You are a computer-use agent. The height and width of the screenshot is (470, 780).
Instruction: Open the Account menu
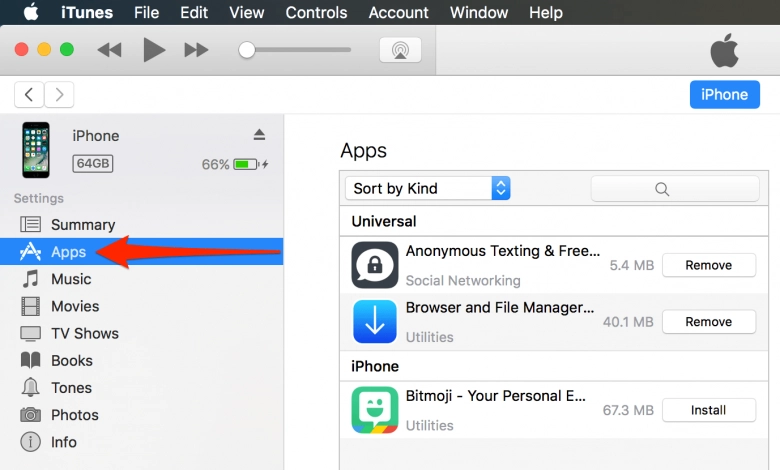[x=398, y=12]
